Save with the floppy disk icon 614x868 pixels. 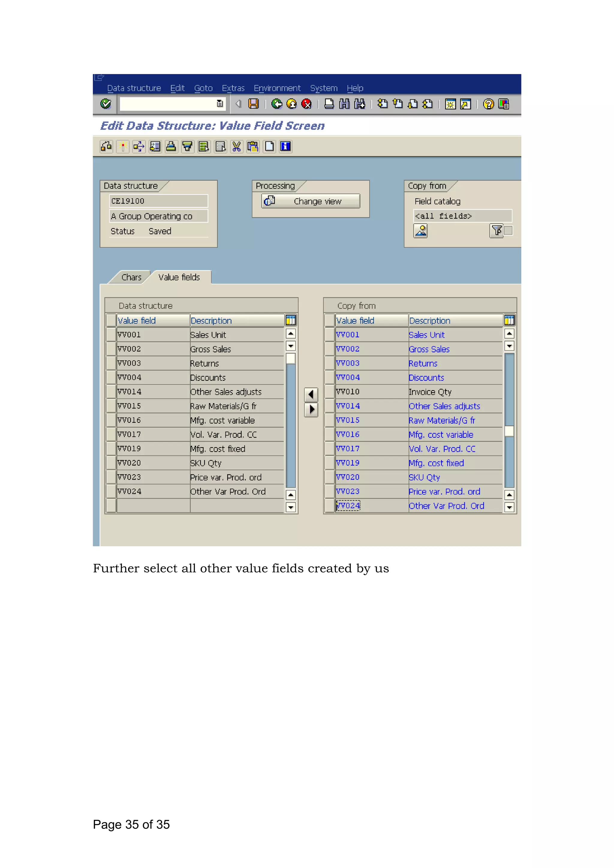[x=253, y=104]
